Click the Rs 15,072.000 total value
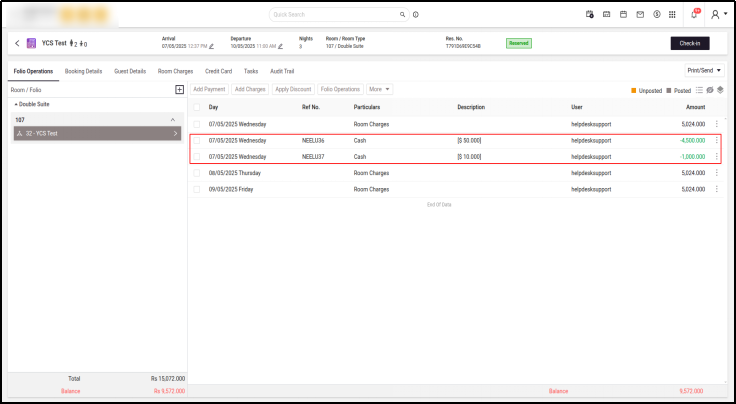The image size is (736, 404). pyautogui.click(x=168, y=379)
